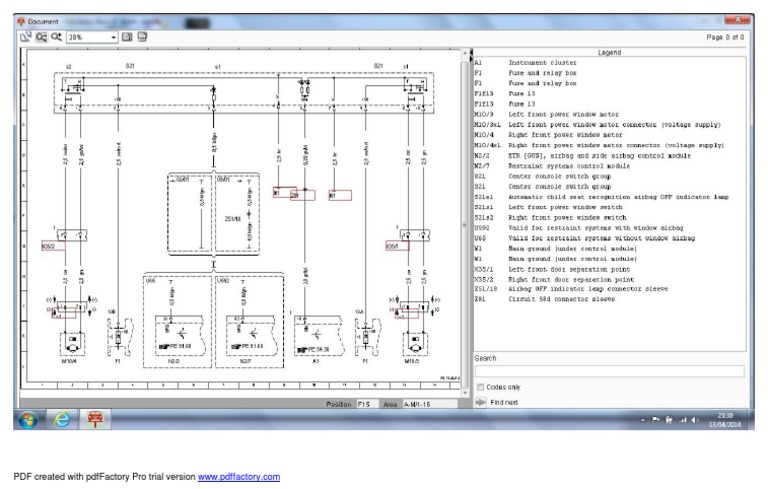768x489 pixels.
Task: Select legend row S21s1 Left front power window switch
Action: tap(609, 207)
